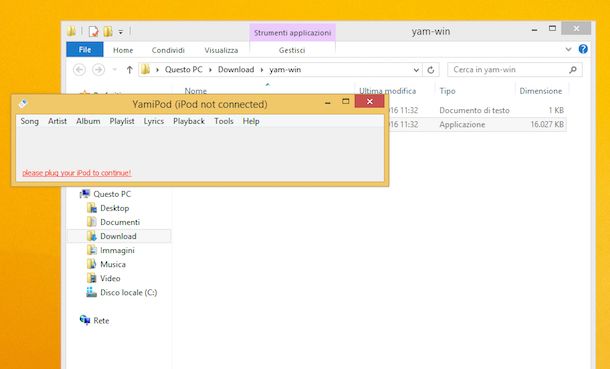610x369 pixels.
Task: Open Video in the navigation pane
Action: tap(110, 278)
